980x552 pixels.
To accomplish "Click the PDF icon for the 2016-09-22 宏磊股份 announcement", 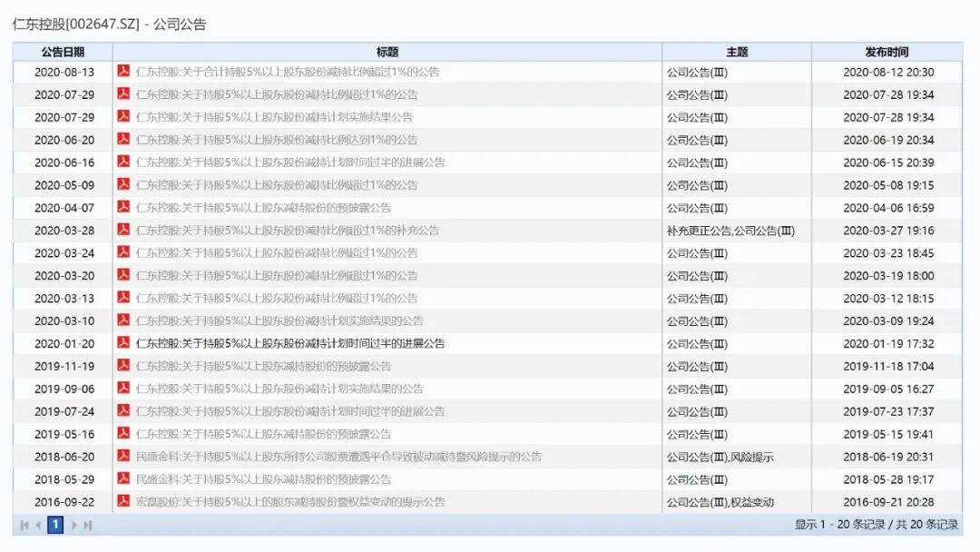I will (x=122, y=502).
